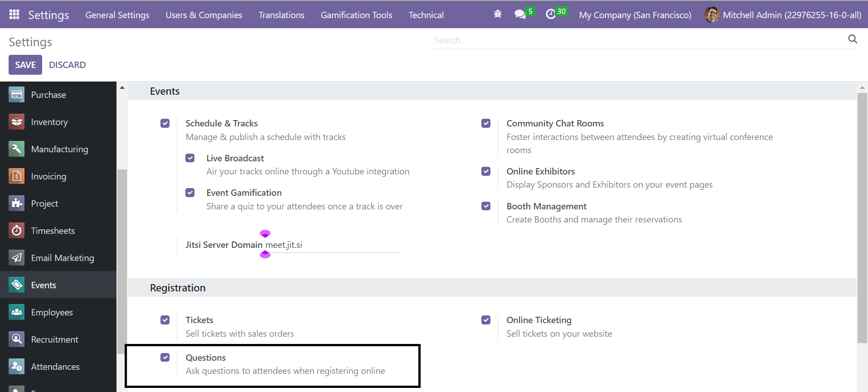This screenshot has width=868, height=392.
Task: Click the Jitsi Server Domain field
Action: [x=332, y=245]
